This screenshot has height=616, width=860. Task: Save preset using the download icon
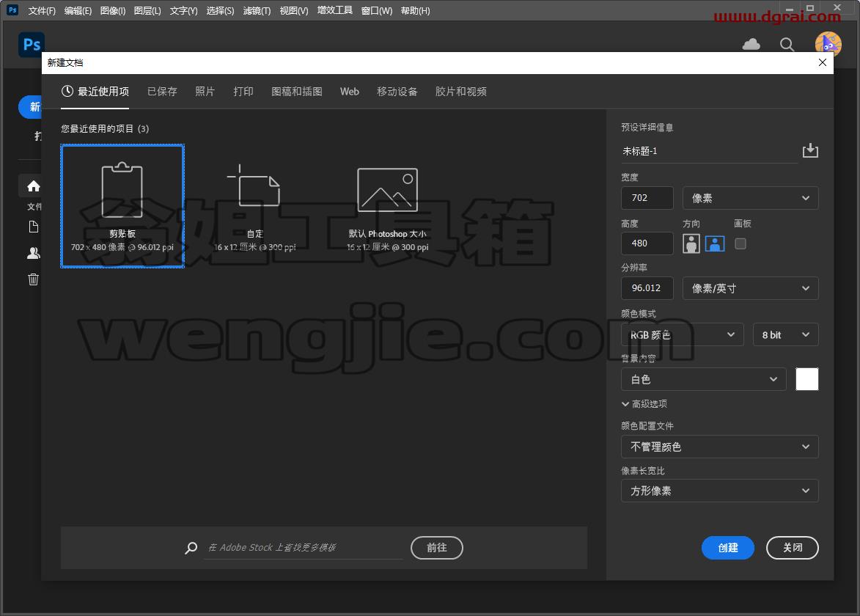[x=810, y=150]
